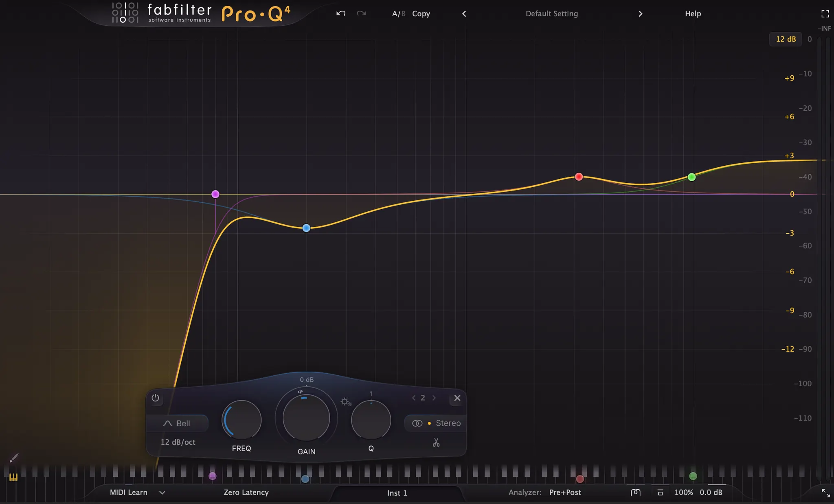The image size is (834, 504).
Task: Toggle band power bypass button
Action: (x=155, y=398)
